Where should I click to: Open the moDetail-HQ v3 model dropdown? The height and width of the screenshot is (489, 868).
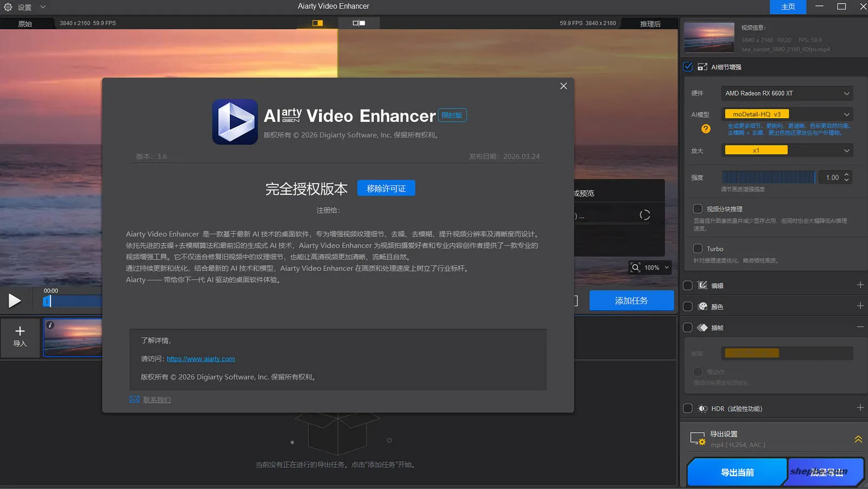click(x=786, y=114)
